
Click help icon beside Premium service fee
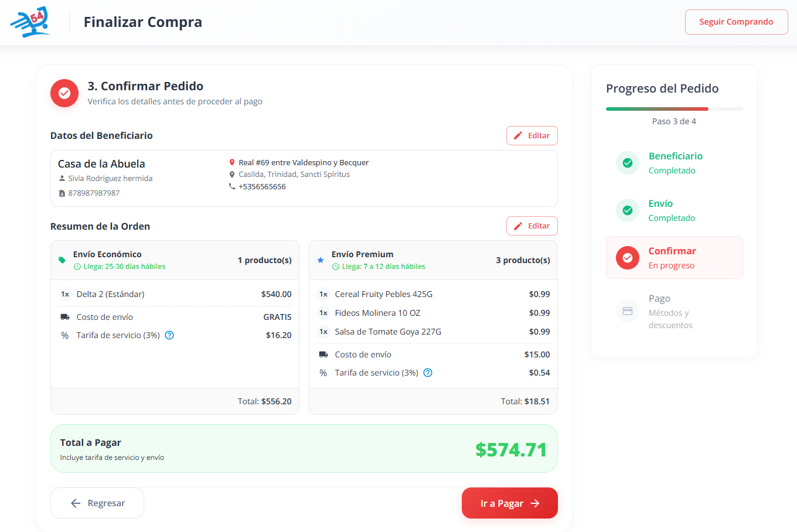428,373
